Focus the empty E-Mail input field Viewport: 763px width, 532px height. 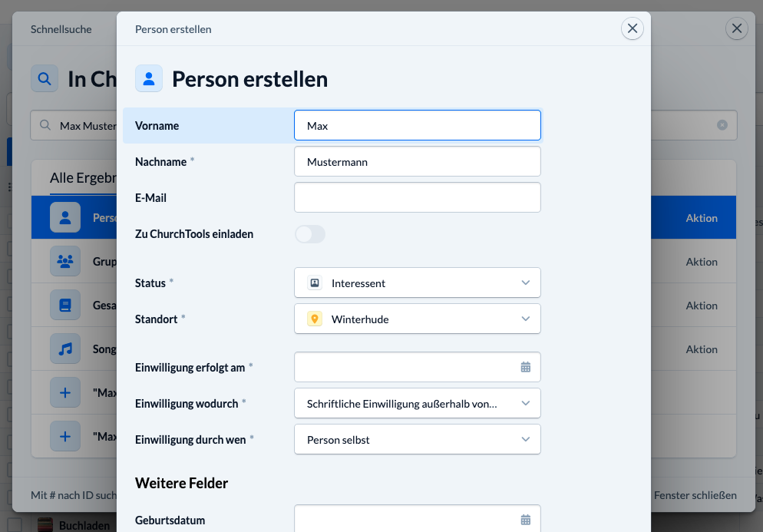[x=417, y=197]
